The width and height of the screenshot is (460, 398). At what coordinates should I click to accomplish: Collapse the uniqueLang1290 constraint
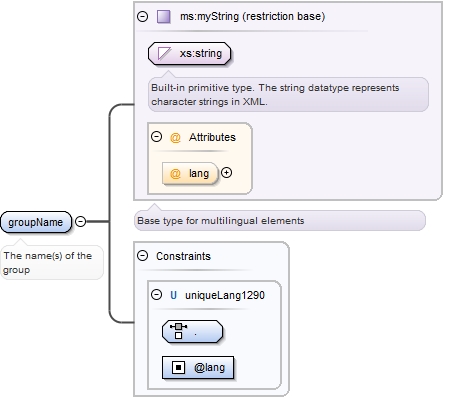point(156,295)
